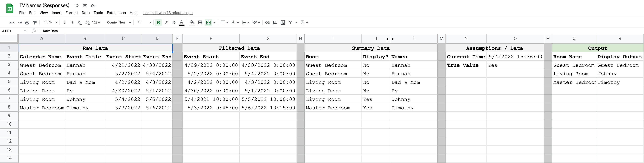Screen dimensions: 644x163
Task: Click the Insert chart icon
Action: pos(283,22)
